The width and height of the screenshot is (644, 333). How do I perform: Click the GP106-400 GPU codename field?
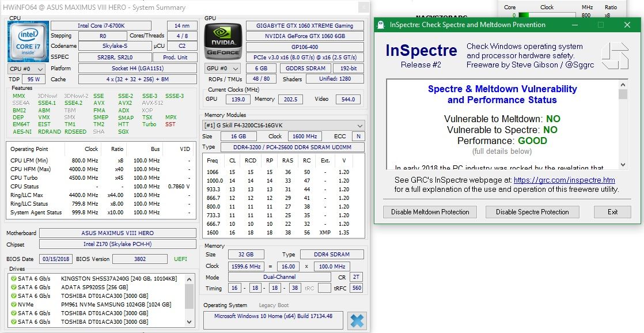tap(305, 47)
